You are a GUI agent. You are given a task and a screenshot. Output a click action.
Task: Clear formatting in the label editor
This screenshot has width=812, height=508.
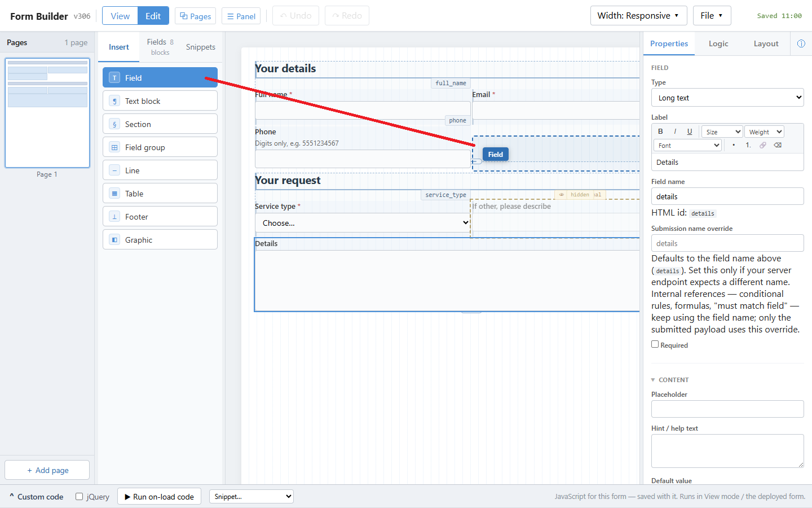click(778, 145)
